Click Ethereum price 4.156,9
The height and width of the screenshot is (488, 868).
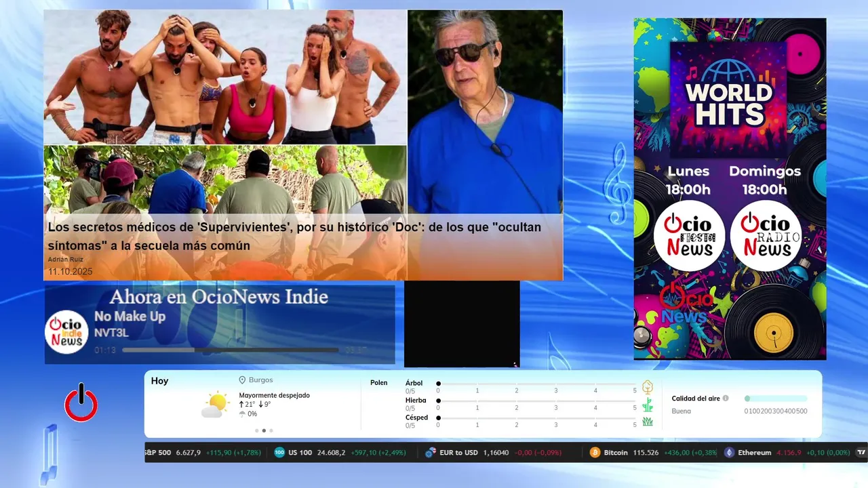[789, 452]
